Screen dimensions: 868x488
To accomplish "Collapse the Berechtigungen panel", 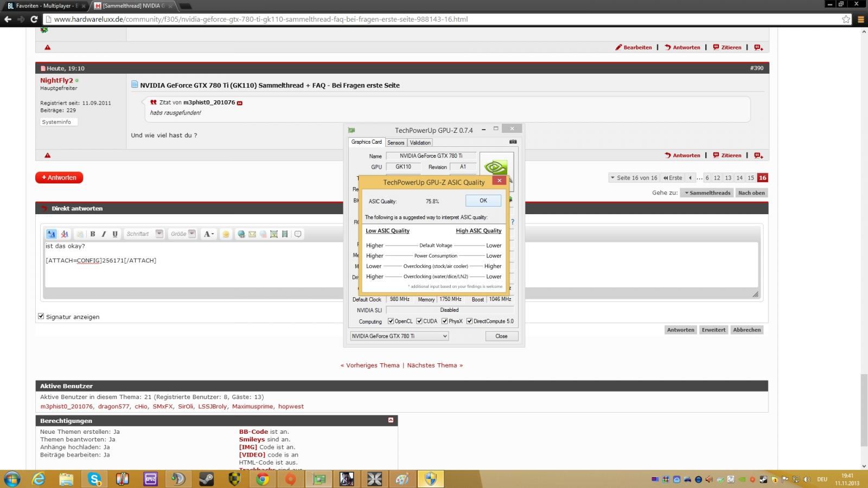I will pos(391,420).
